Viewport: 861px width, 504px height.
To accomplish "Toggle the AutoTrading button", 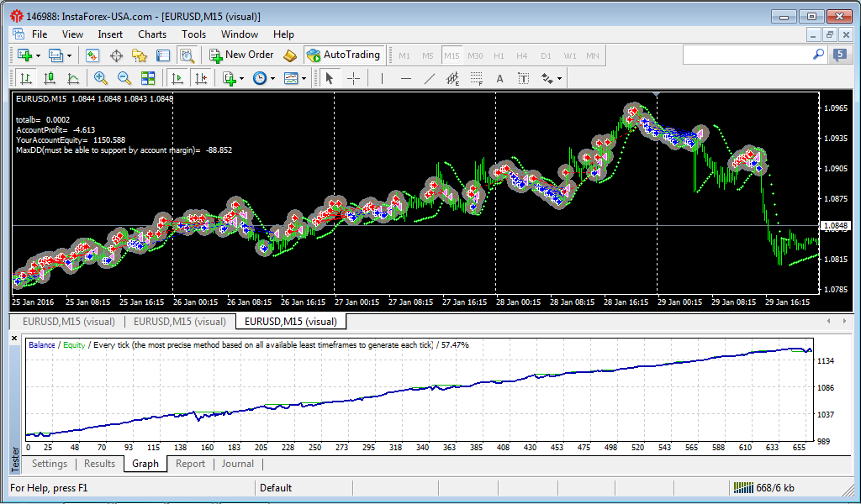I will click(x=344, y=55).
